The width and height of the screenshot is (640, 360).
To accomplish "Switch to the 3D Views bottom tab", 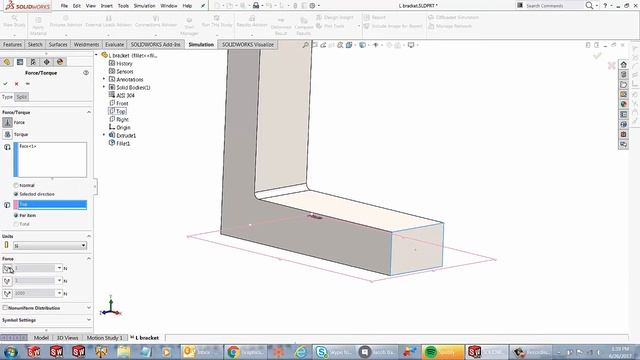I will 67,338.
